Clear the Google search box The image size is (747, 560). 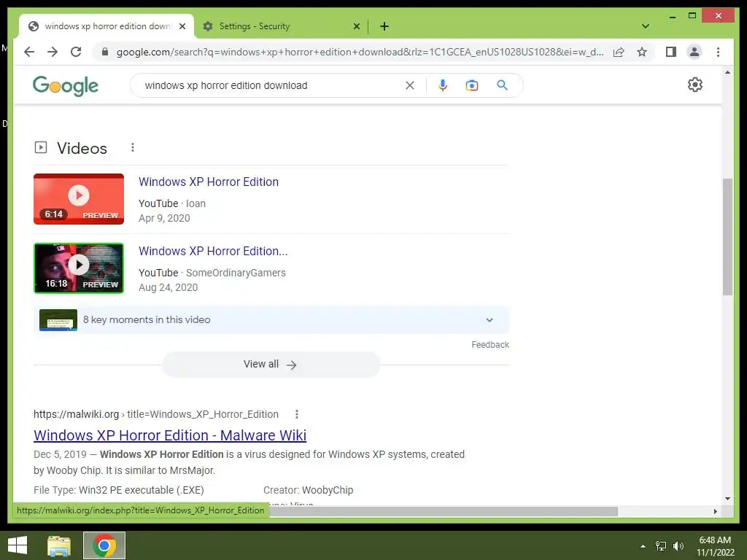pyautogui.click(x=410, y=85)
